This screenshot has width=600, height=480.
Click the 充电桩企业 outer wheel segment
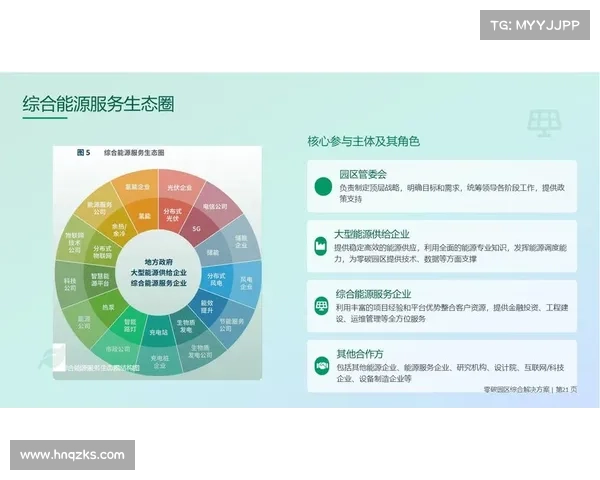coord(159,362)
